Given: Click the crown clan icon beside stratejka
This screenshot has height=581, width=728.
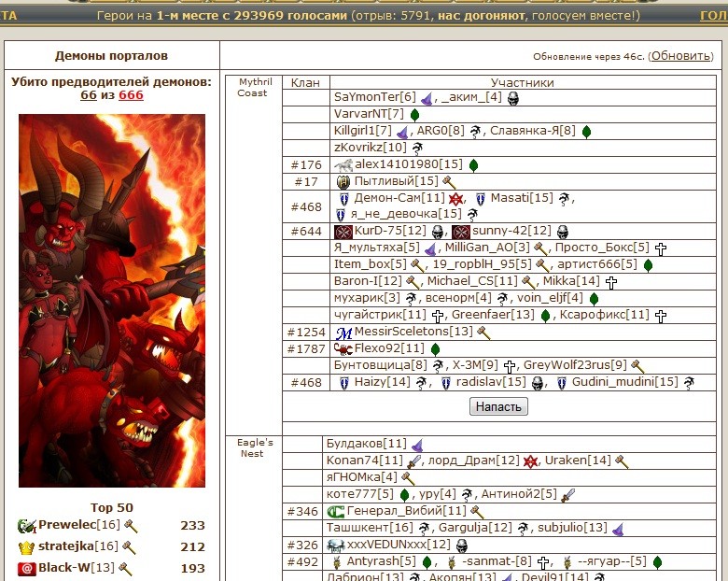Looking at the screenshot, I should click(x=27, y=547).
